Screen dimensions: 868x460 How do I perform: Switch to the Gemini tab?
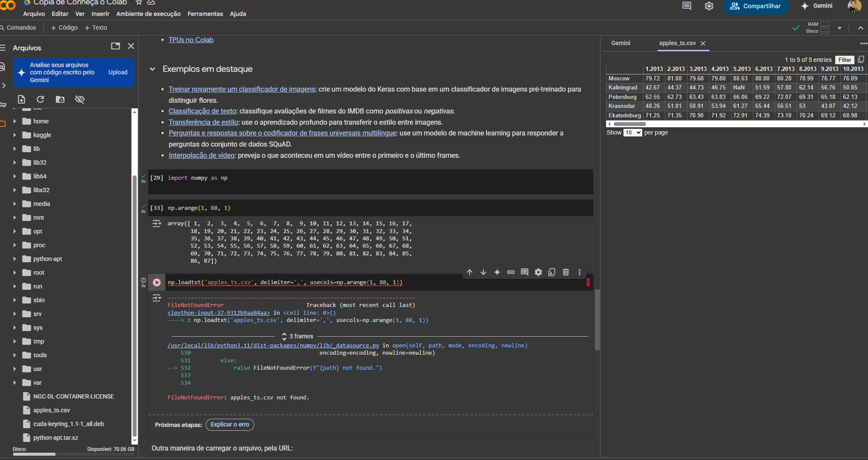[x=621, y=43]
